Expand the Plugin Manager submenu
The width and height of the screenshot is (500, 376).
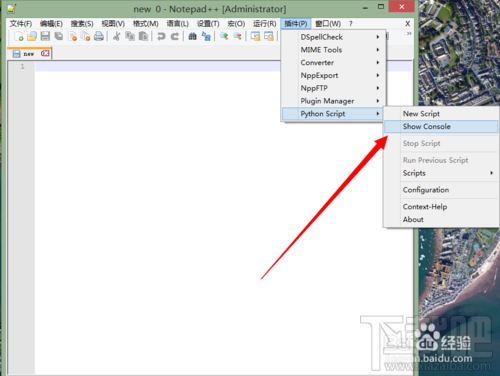coord(333,101)
